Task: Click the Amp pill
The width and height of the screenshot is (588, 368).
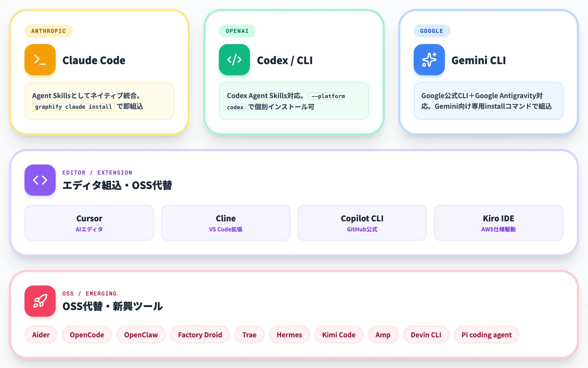Action: pos(383,335)
